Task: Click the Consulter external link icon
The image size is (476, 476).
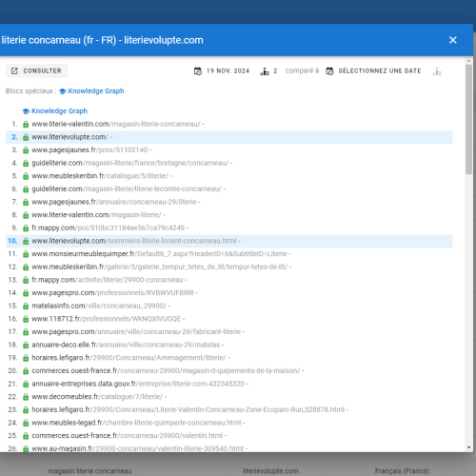Action: pyautogui.click(x=14, y=70)
